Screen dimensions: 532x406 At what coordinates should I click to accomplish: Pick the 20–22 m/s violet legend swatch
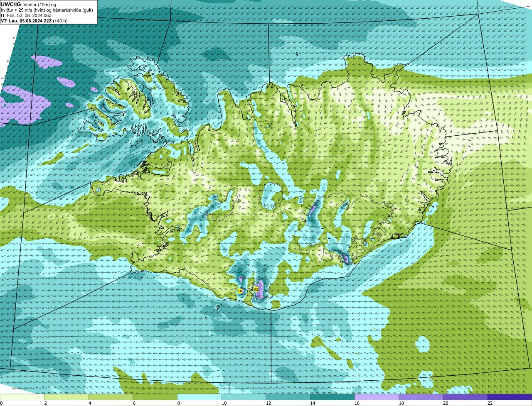point(465,397)
